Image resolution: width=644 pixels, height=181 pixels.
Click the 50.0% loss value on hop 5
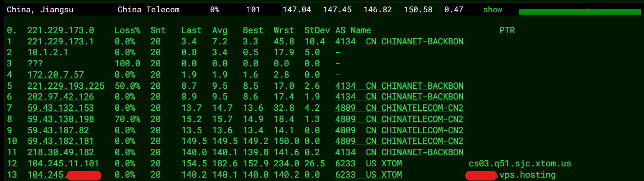tap(128, 85)
